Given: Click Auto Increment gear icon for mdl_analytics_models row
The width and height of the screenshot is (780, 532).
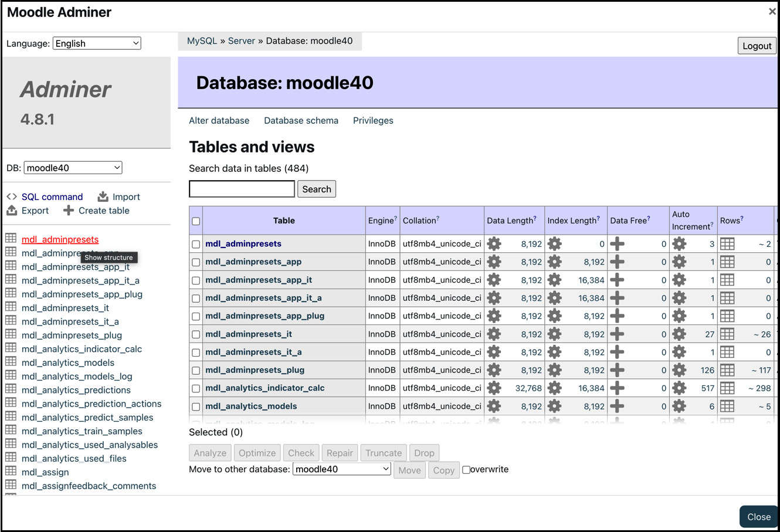Looking at the screenshot, I should [679, 406].
